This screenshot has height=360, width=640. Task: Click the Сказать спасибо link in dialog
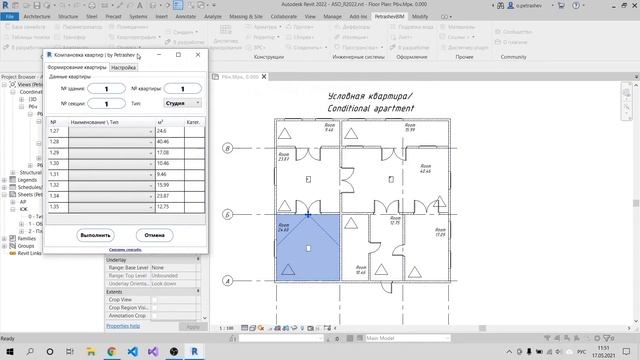pyautogui.click(x=125, y=249)
